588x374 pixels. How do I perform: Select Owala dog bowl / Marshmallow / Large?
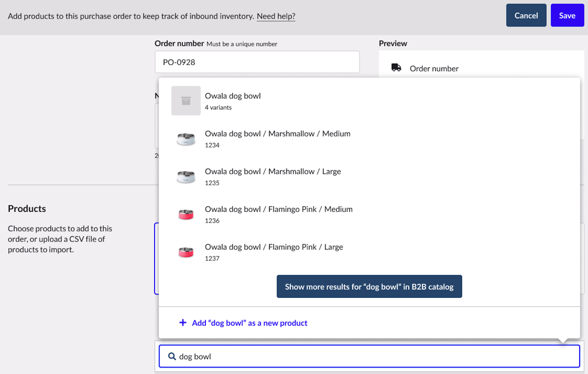[369, 176]
